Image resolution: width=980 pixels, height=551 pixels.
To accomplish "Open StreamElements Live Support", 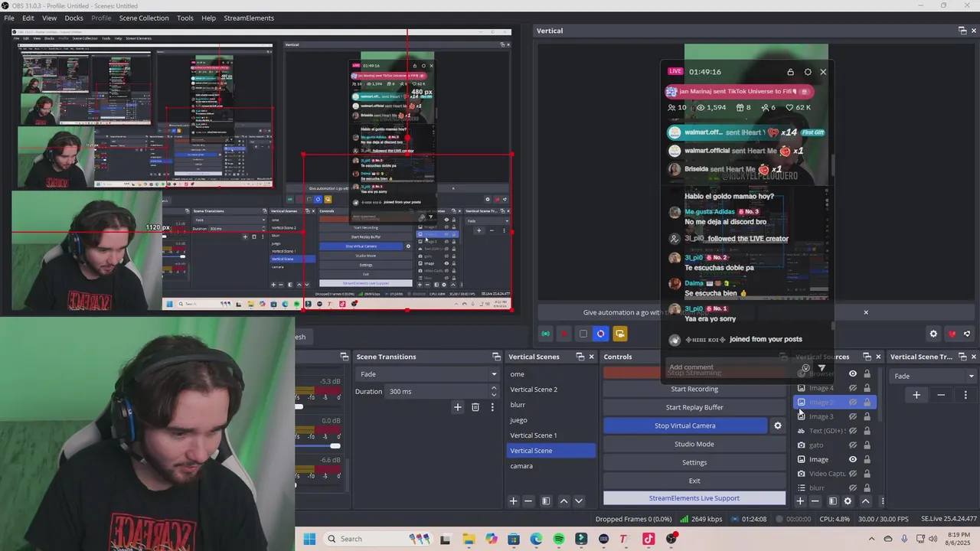I will click(694, 498).
